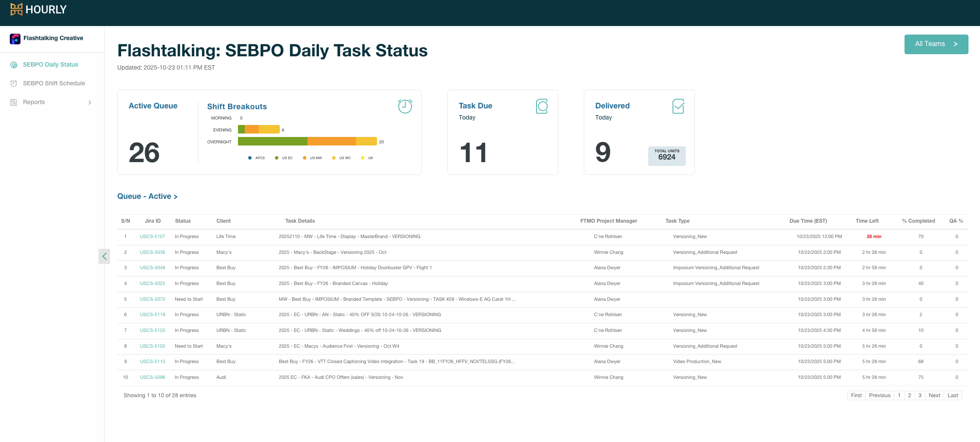The height and width of the screenshot is (442, 980).
Task: Click the Flashtalking Creative app icon
Action: 15,39
